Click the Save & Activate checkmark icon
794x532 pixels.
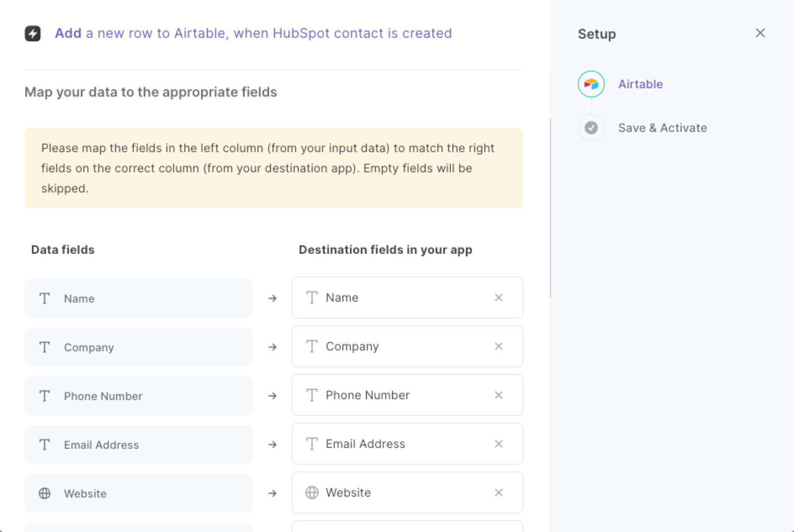pyautogui.click(x=591, y=127)
